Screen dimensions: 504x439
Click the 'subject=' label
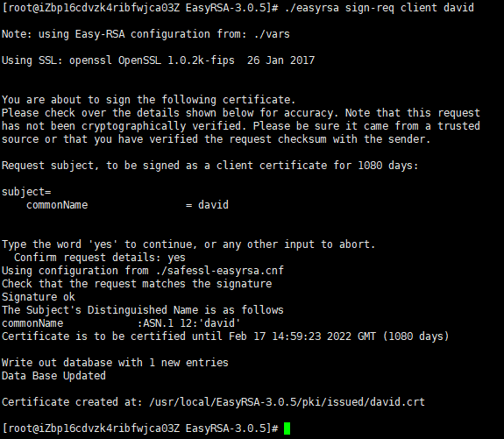26,192
